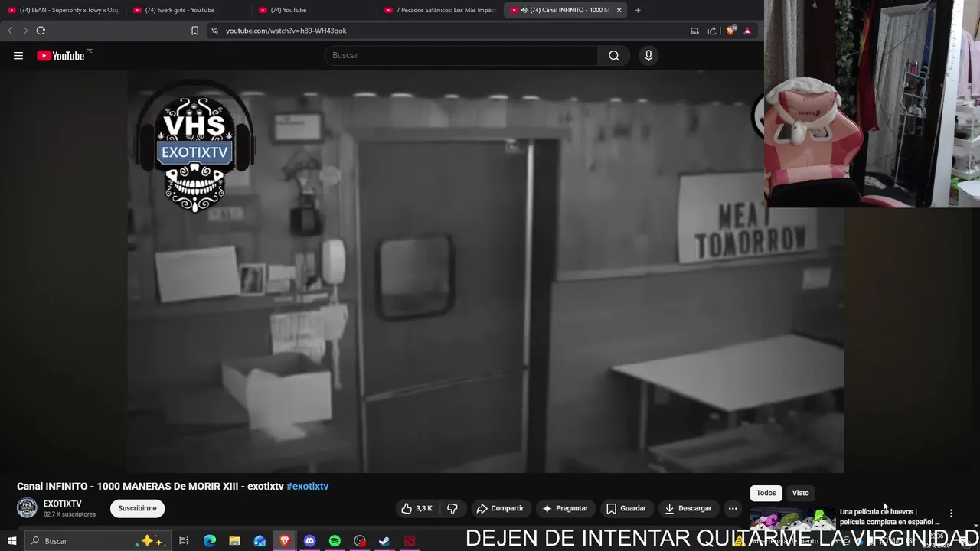The image size is (980, 551).
Task: Share this page from address bar
Action: point(712,31)
